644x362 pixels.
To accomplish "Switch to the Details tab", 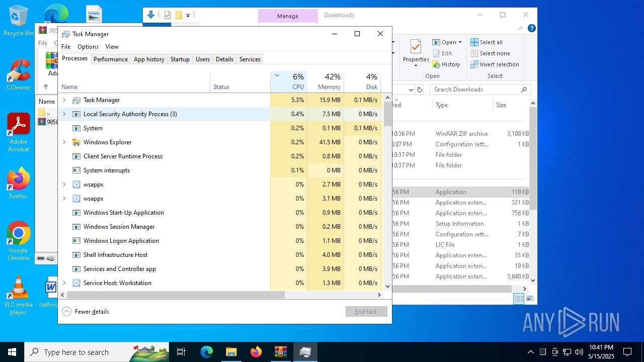I will 224,59.
